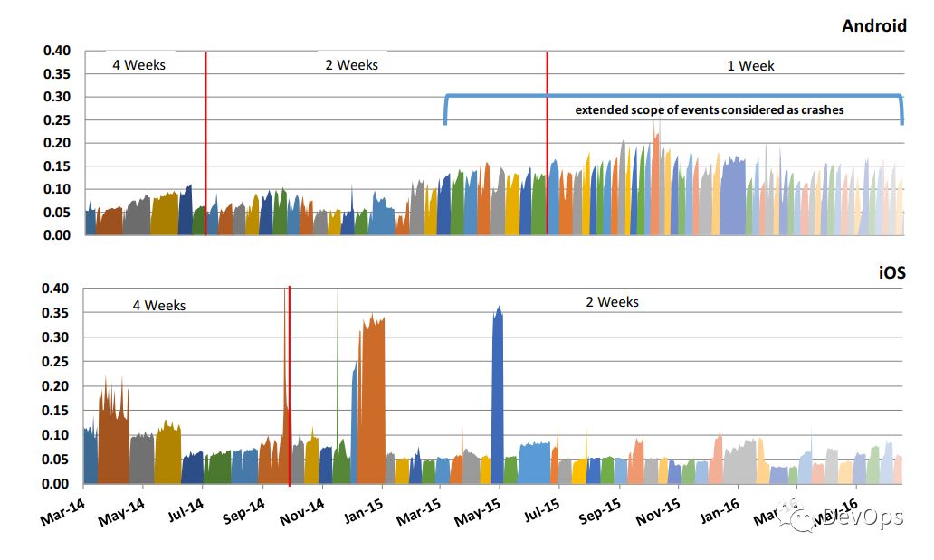Viewport: 934px width, 560px height.
Task: Click the Nov-15 x-axis label
Action: tap(658, 512)
